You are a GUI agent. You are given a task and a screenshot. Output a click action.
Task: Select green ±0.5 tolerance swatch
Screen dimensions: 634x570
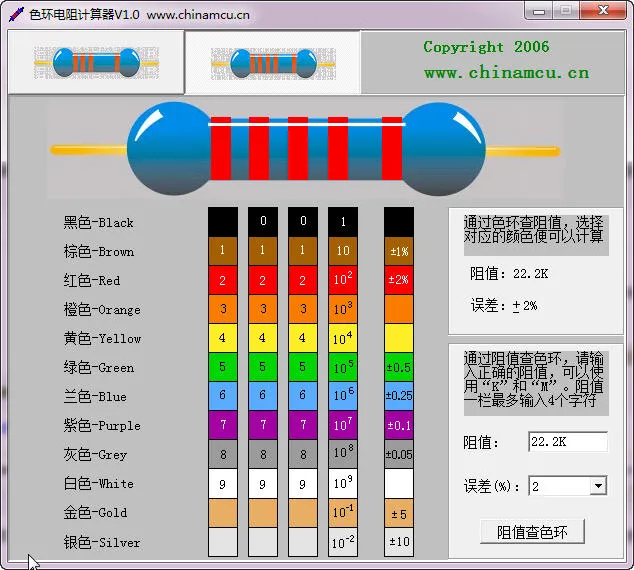pos(398,367)
